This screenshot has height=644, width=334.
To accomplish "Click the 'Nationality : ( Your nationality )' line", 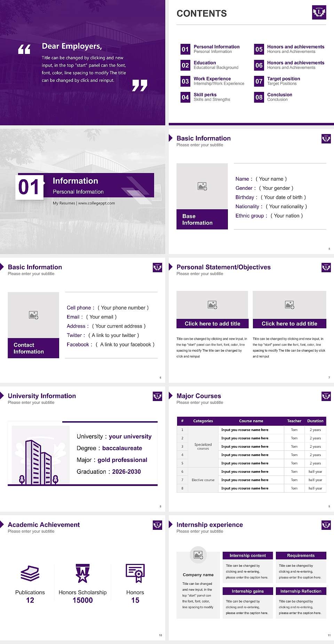I will pos(271,206).
